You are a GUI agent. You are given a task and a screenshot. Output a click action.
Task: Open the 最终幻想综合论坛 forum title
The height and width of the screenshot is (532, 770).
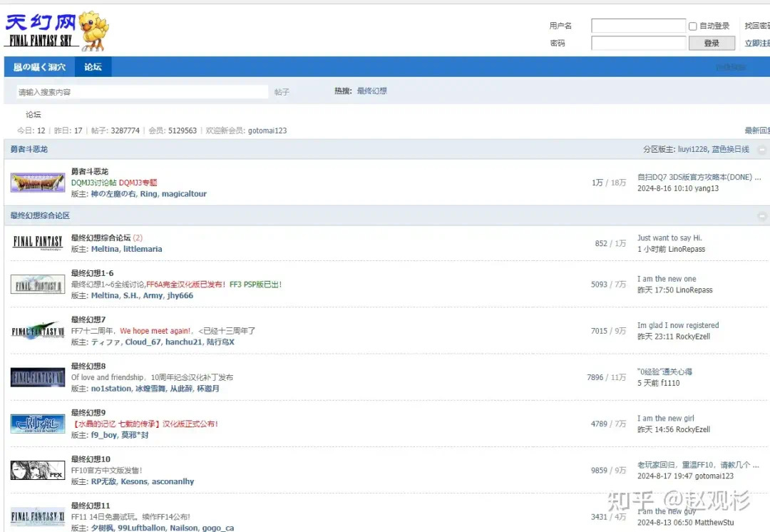101,237
